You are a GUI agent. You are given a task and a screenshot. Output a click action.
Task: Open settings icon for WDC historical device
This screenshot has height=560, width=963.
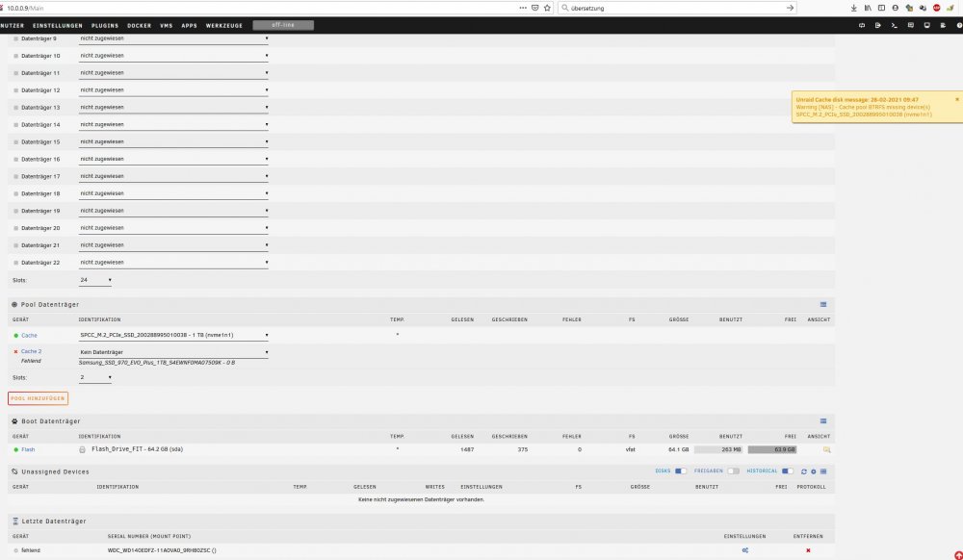[x=745, y=550]
